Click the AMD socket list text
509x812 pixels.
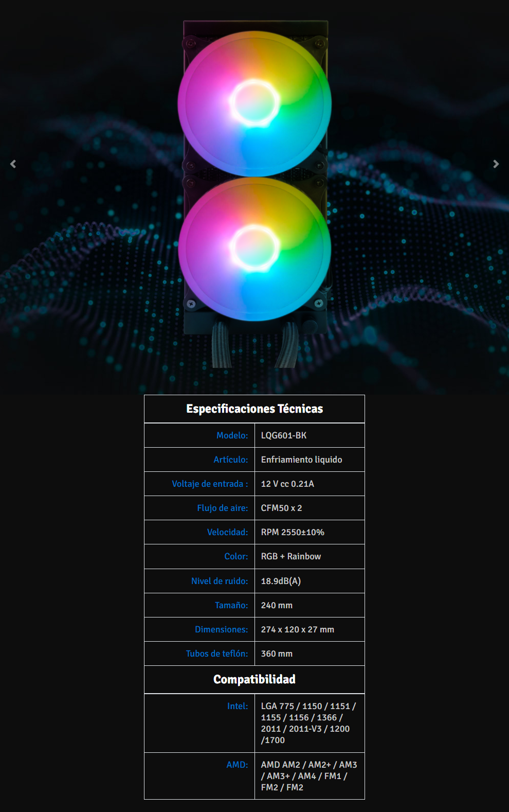coord(308,776)
